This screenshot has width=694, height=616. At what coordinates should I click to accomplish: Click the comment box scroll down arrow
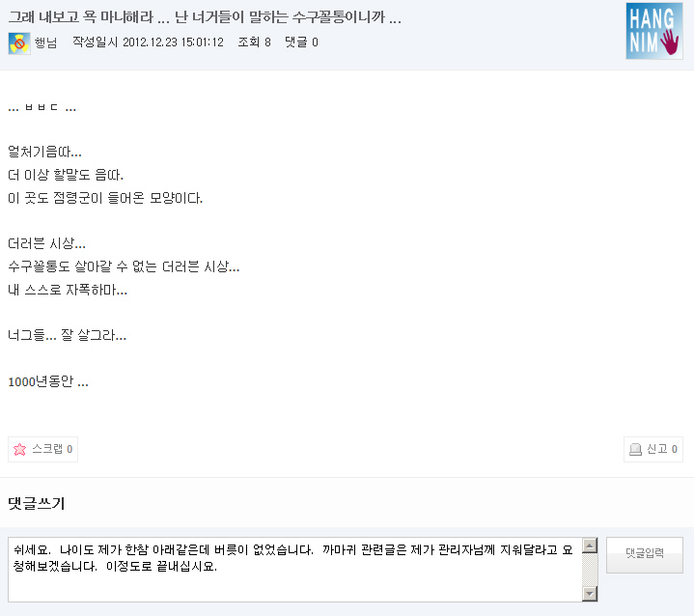tap(590, 594)
